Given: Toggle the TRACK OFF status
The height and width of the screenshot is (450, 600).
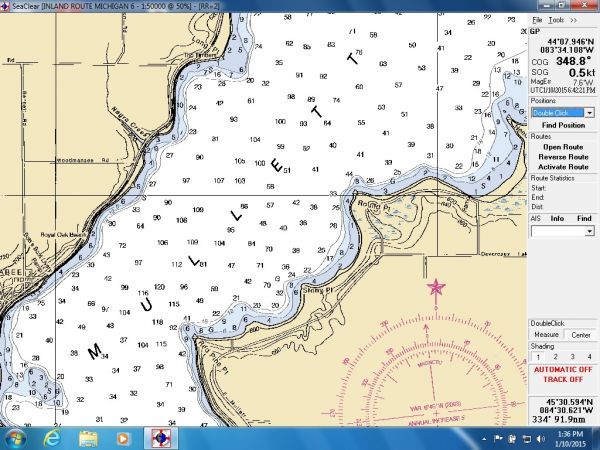Looking at the screenshot, I should [x=563, y=378].
